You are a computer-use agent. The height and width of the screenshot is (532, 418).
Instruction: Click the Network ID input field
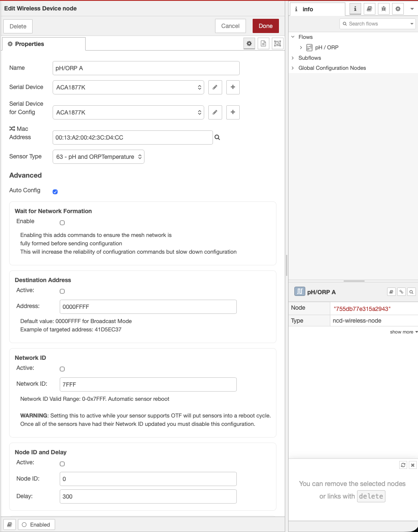click(x=148, y=384)
